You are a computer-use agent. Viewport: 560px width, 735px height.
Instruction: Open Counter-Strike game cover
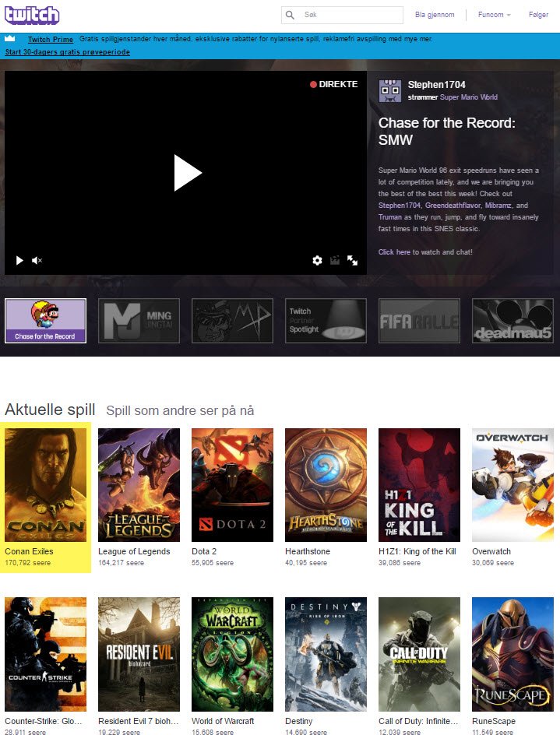(x=45, y=654)
